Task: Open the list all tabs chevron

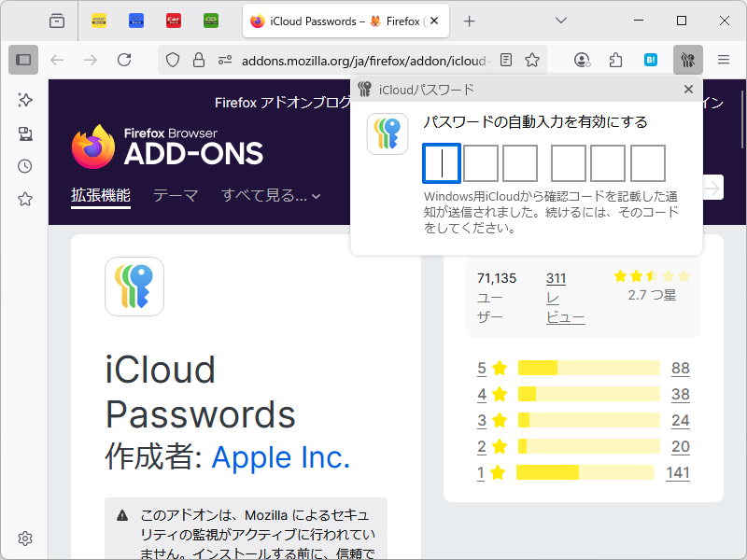Action: click(560, 21)
